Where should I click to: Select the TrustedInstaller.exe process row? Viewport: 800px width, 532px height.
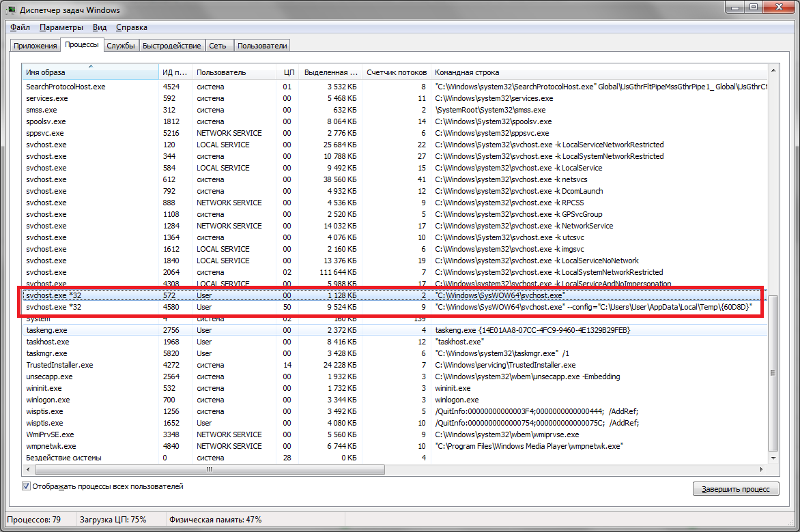(59, 365)
